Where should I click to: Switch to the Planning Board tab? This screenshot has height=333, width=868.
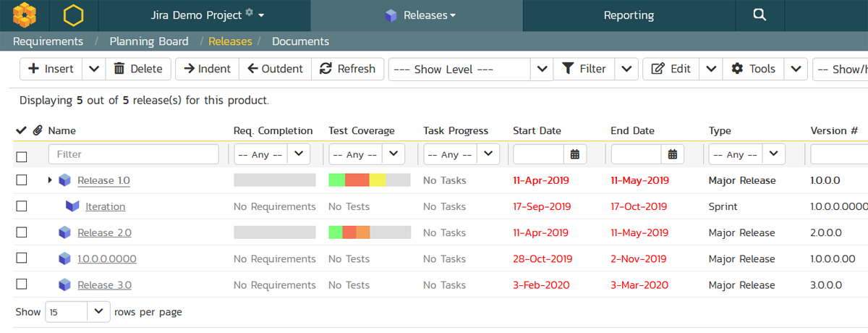point(149,41)
